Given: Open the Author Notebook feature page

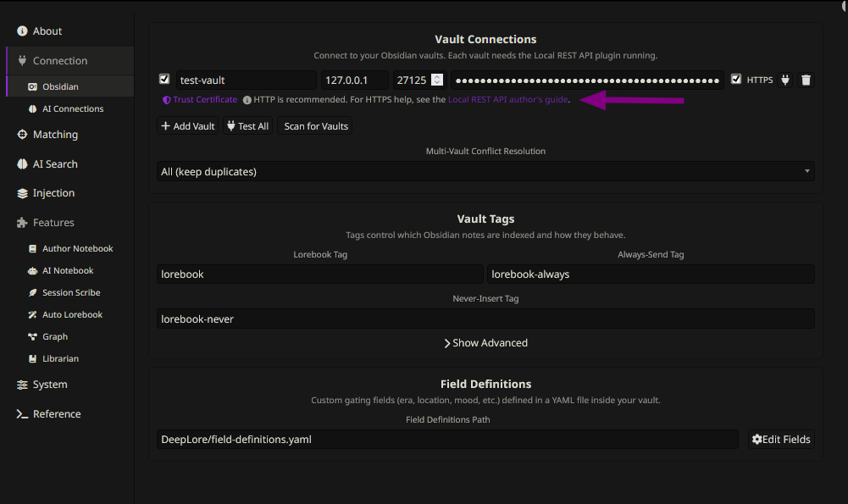Looking at the screenshot, I should tap(77, 249).
